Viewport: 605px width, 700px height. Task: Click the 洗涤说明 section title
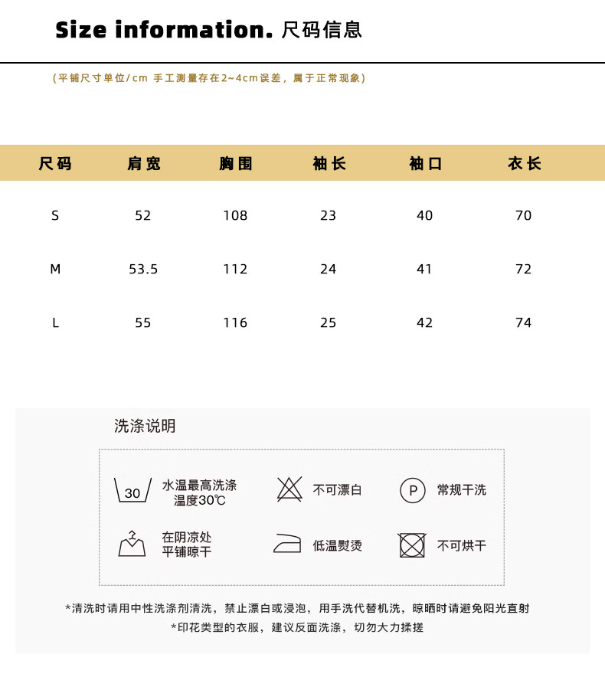(x=145, y=426)
